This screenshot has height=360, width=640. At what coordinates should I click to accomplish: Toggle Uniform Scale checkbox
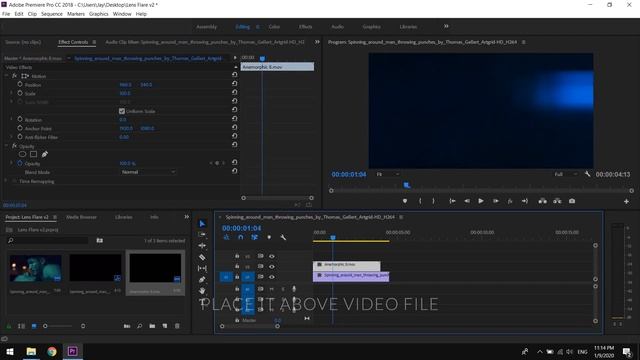pyautogui.click(x=122, y=111)
